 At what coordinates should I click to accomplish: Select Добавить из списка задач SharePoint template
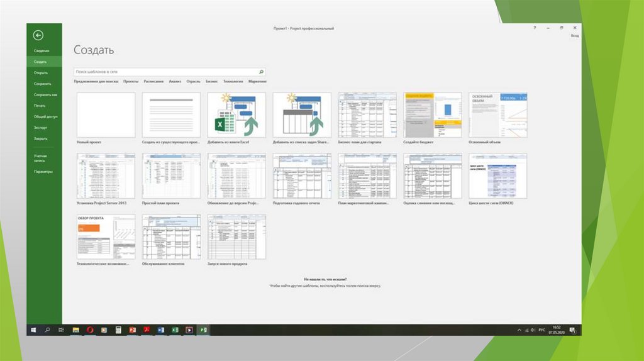(302, 118)
